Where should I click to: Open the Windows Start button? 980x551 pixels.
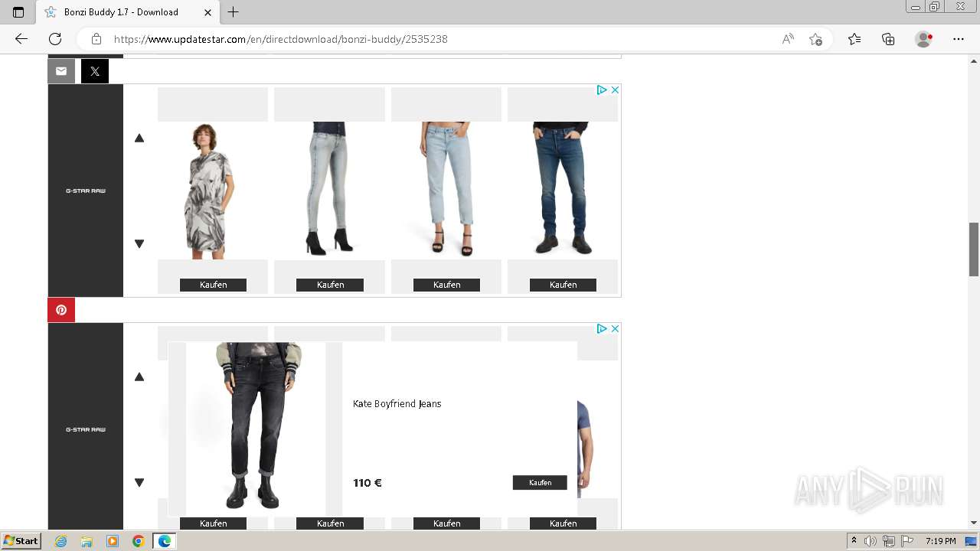click(21, 541)
